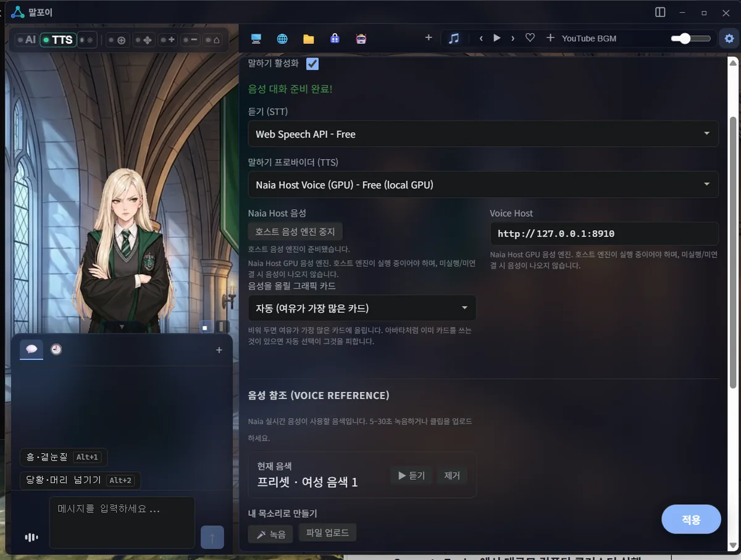Viewport: 741px width, 560px height.
Task: Toggle the TTS switch off
Action: pos(59,40)
